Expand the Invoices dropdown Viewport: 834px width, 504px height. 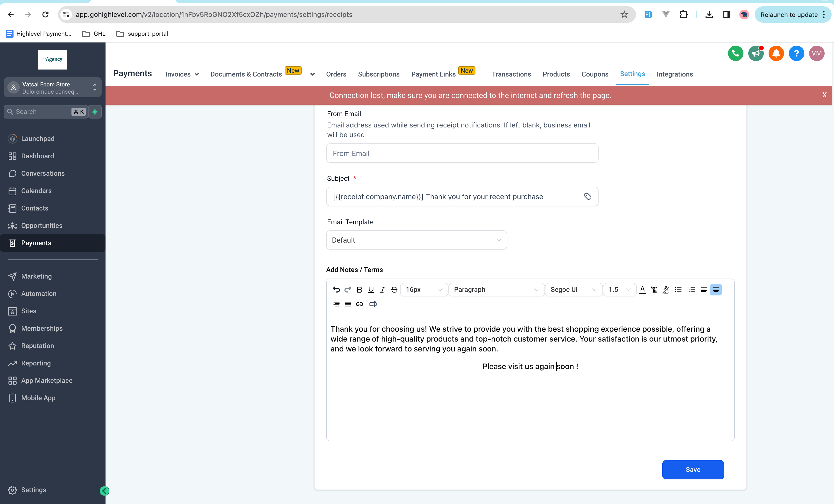182,74
